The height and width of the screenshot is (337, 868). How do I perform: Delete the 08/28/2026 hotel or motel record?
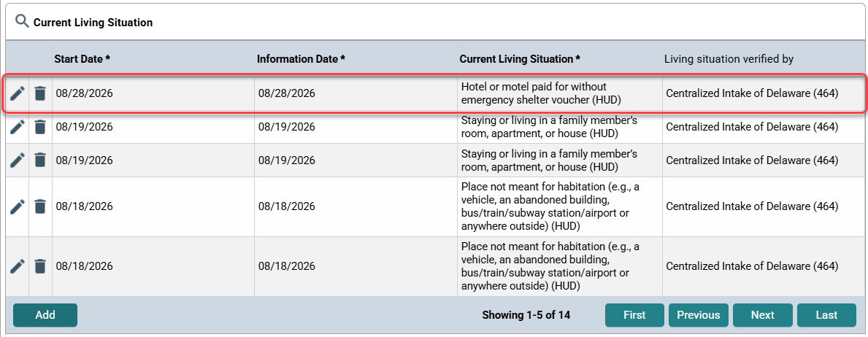tap(40, 93)
